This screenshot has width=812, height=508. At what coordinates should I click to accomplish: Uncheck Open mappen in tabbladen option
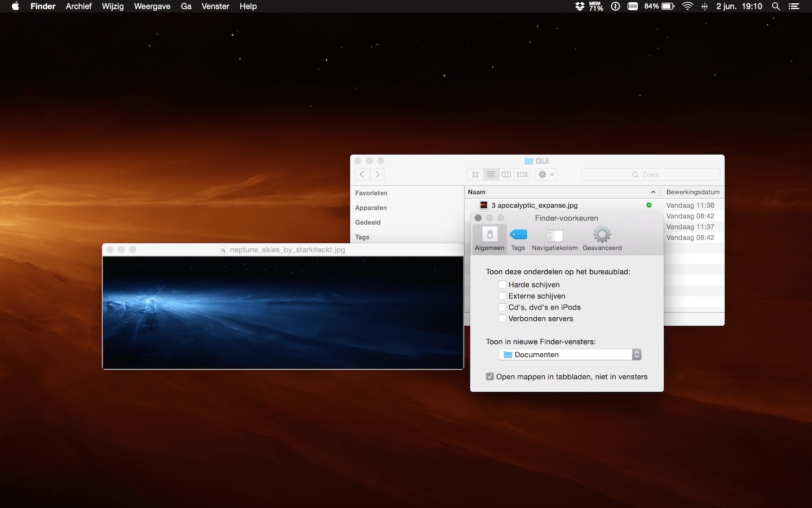click(490, 376)
